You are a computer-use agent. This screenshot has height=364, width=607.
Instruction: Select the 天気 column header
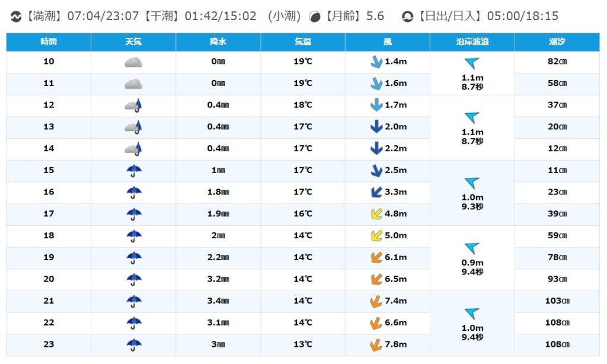point(133,42)
